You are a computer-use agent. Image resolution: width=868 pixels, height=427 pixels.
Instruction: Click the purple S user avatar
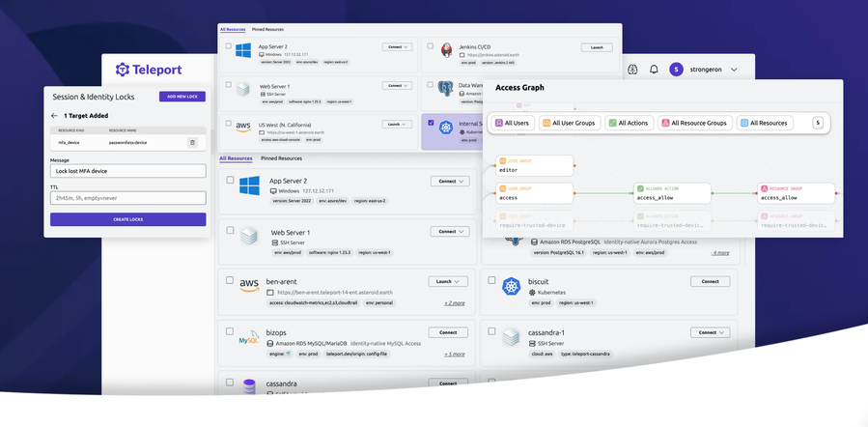tap(676, 70)
